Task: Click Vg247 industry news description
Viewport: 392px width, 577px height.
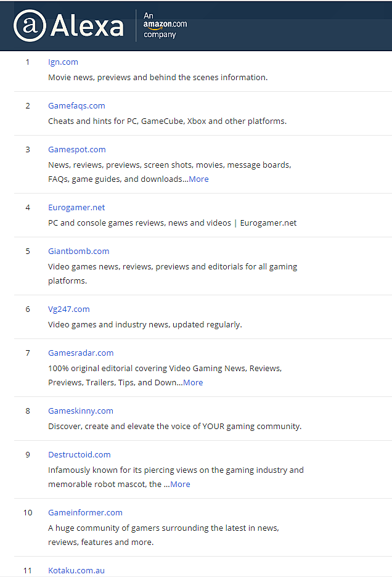Action: click(x=145, y=325)
